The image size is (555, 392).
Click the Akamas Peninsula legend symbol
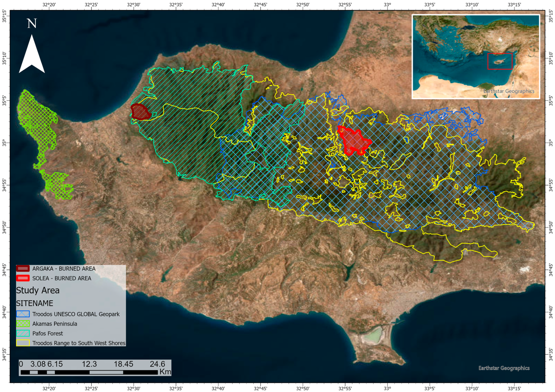tap(23, 324)
